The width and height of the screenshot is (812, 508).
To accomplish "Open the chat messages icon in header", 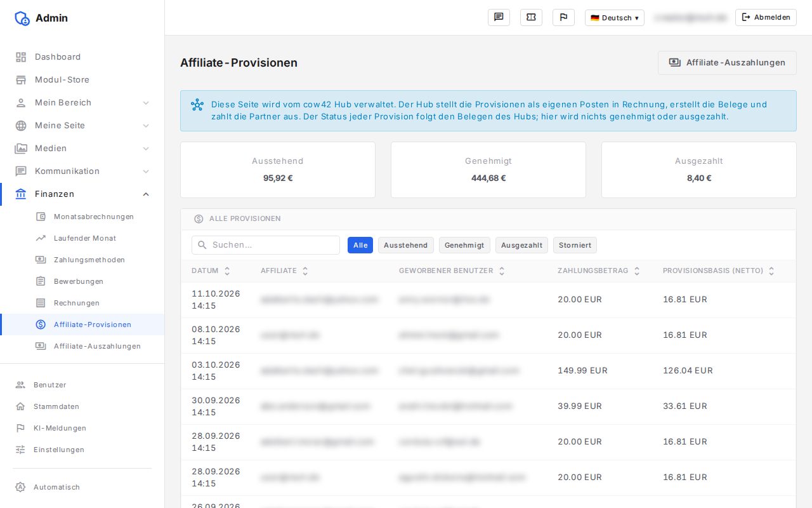I will [499, 18].
